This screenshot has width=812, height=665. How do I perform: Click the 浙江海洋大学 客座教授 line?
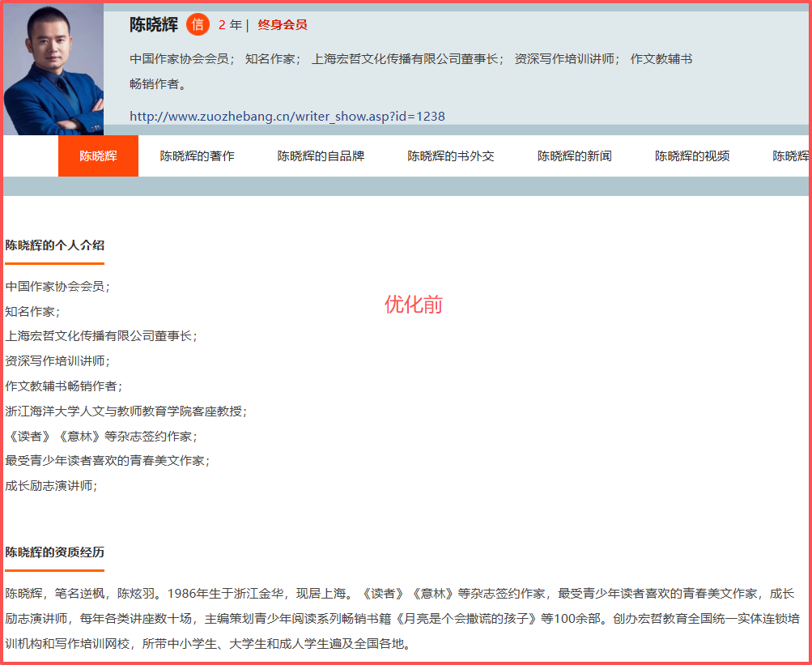[x=126, y=411]
